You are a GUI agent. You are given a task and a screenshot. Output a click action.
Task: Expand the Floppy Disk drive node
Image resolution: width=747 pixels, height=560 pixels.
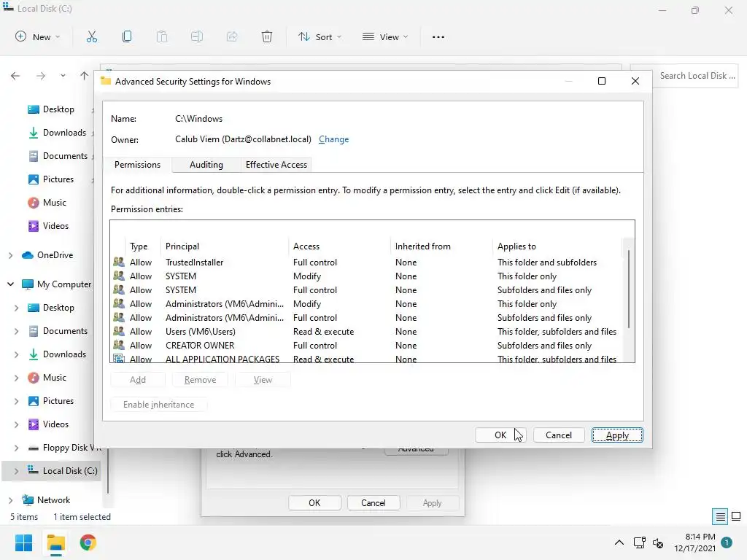tap(17, 448)
